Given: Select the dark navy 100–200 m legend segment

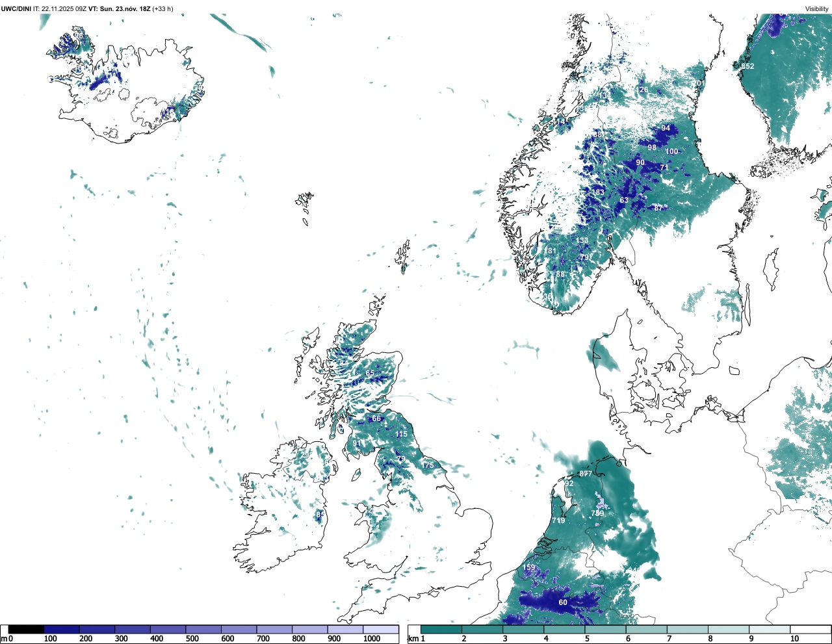Looking at the screenshot, I should coord(61,629).
